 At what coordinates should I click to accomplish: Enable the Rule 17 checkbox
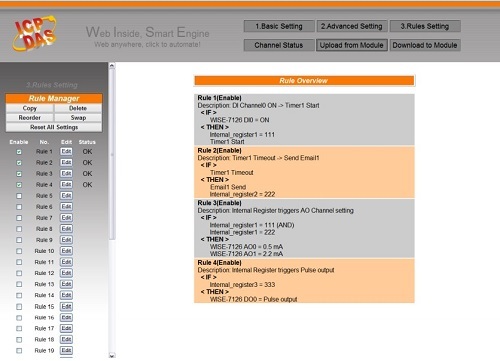19,328
